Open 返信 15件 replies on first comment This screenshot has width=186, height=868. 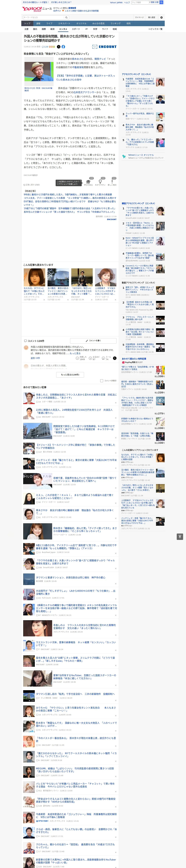click(35, 358)
